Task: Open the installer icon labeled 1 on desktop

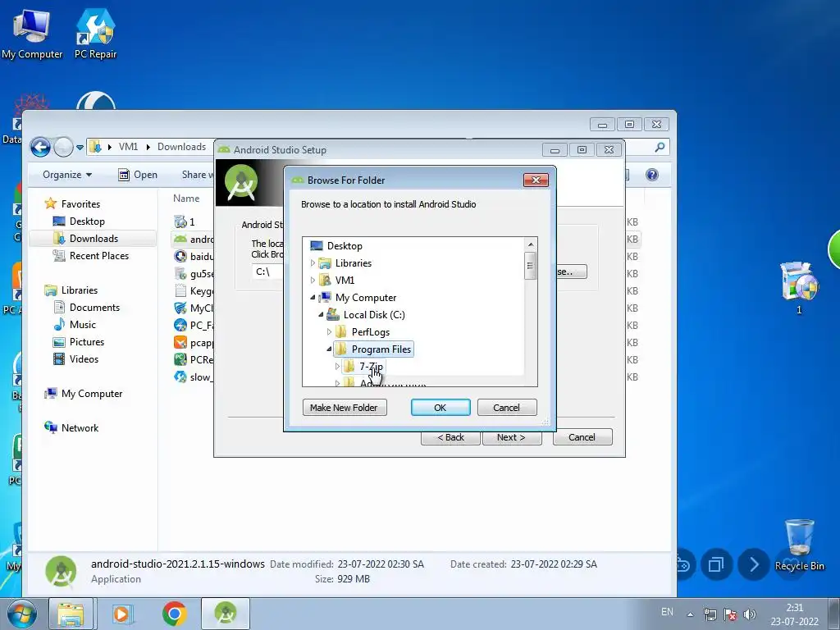Action: (799, 288)
